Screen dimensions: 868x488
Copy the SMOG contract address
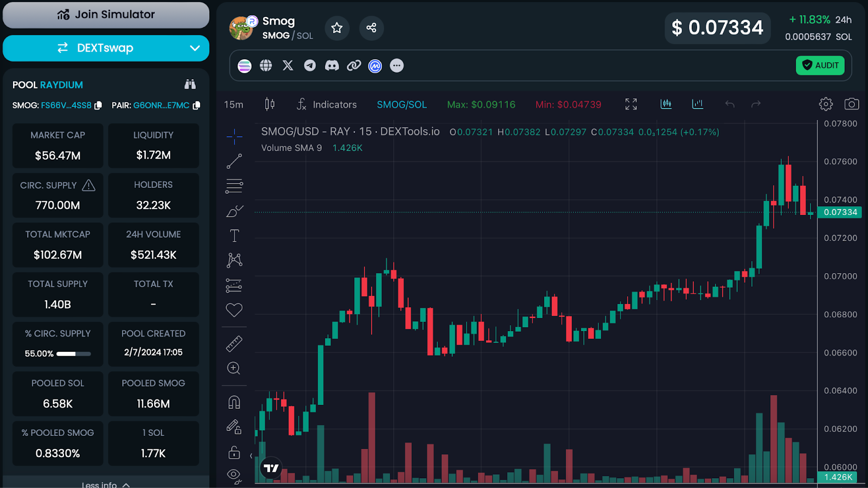click(x=98, y=105)
